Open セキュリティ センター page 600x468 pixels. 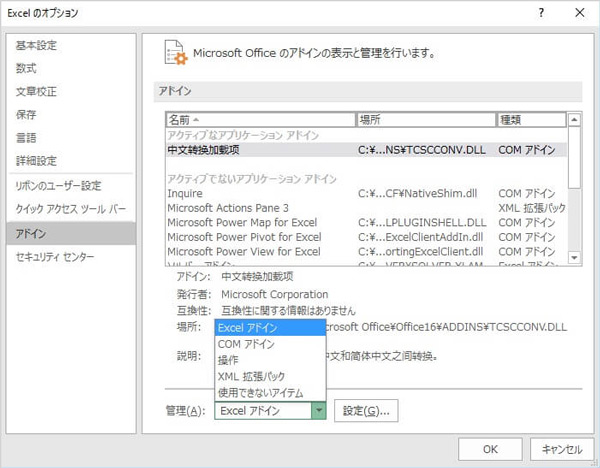point(54,257)
